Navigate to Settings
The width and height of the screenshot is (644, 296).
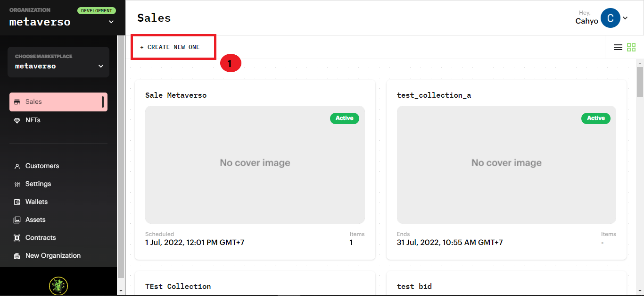tap(38, 184)
